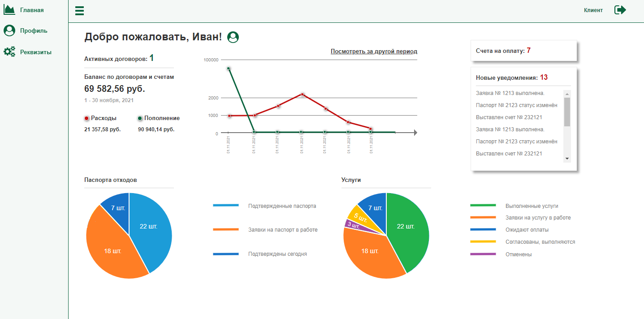Click the Клиент label in header
The width and height of the screenshot is (644, 319).
click(x=593, y=10)
